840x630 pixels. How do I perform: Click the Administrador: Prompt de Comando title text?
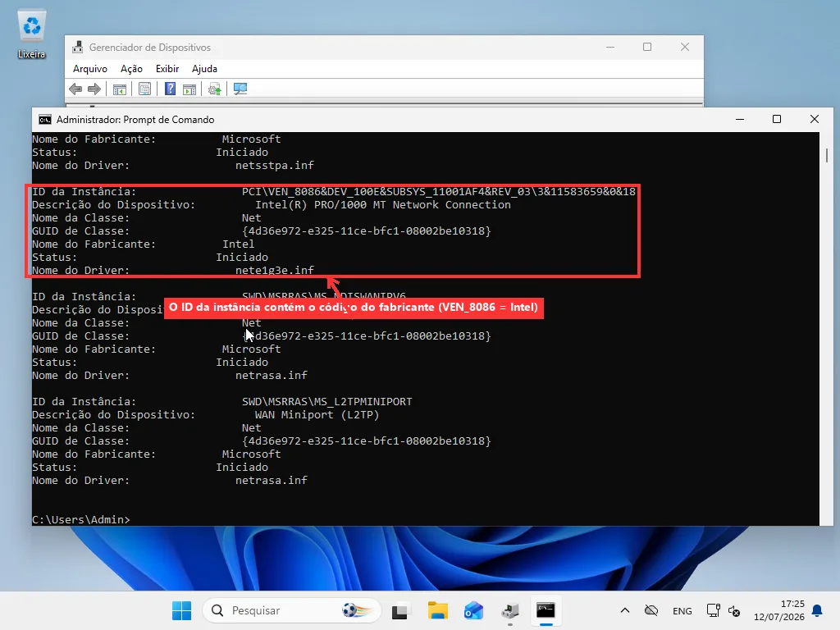pos(135,120)
